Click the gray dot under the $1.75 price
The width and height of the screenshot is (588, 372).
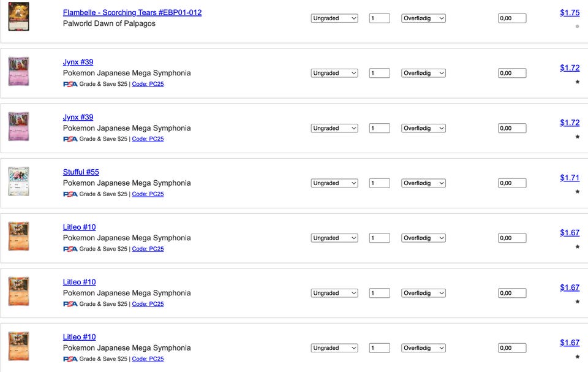pos(578,26)
